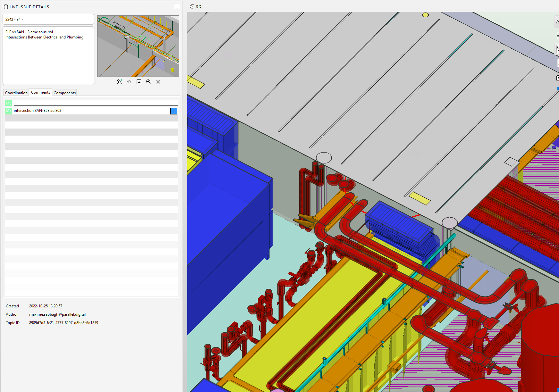
Task: Click the MS avatar next to 'intersection SAN-ELE au S03'
Action: [8, 111]
